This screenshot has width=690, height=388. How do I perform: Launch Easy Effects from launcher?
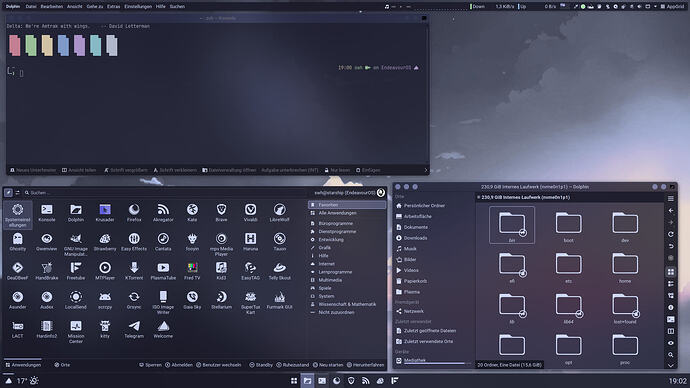pyautogui.click(x=134, y=242)
